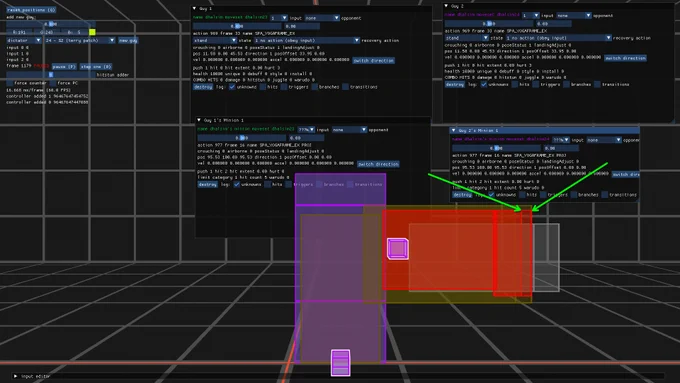The image size is (680, 383).
Task: Click the reset positions button
Action: pos(31,10)
